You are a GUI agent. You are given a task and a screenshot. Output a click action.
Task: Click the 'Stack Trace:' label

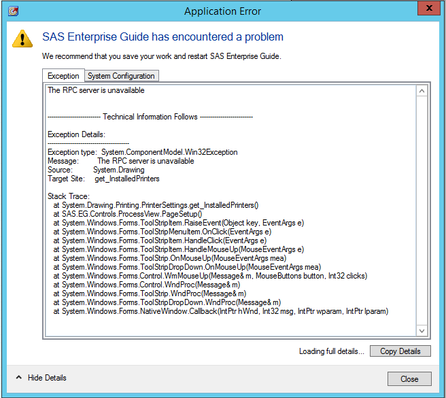click(x=68, y=196)
